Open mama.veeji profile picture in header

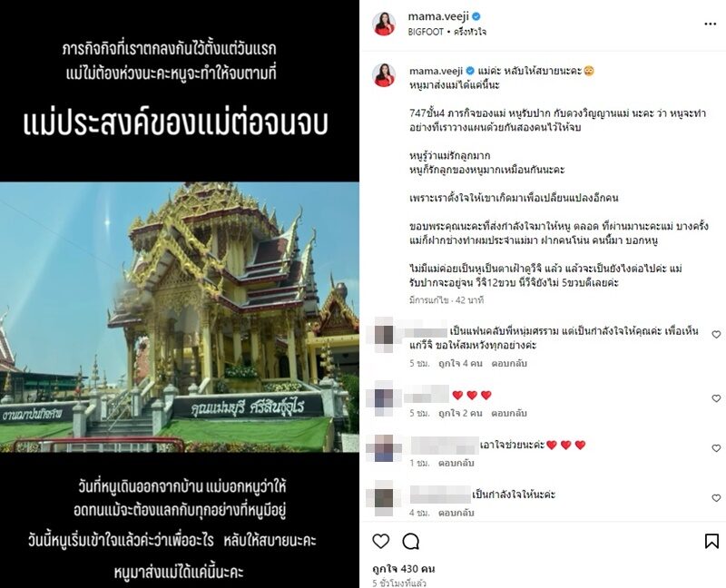coord(384,24)
